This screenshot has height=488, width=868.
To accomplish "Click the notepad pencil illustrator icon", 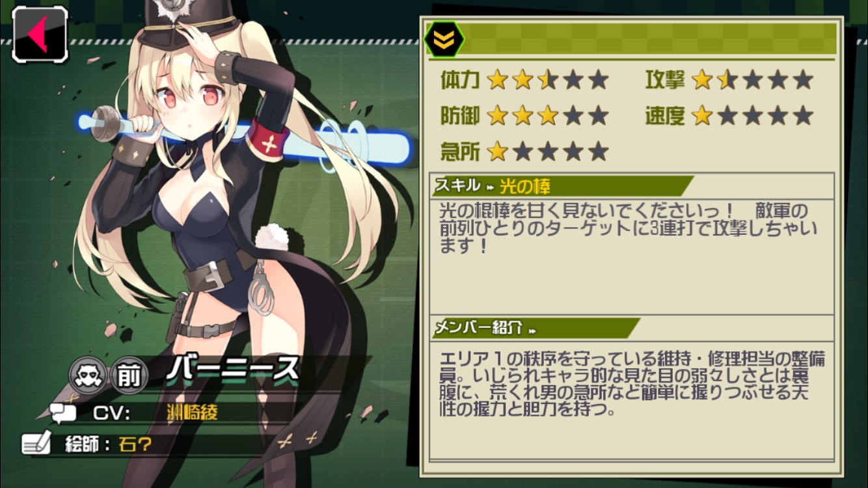I will click(36, 444).
